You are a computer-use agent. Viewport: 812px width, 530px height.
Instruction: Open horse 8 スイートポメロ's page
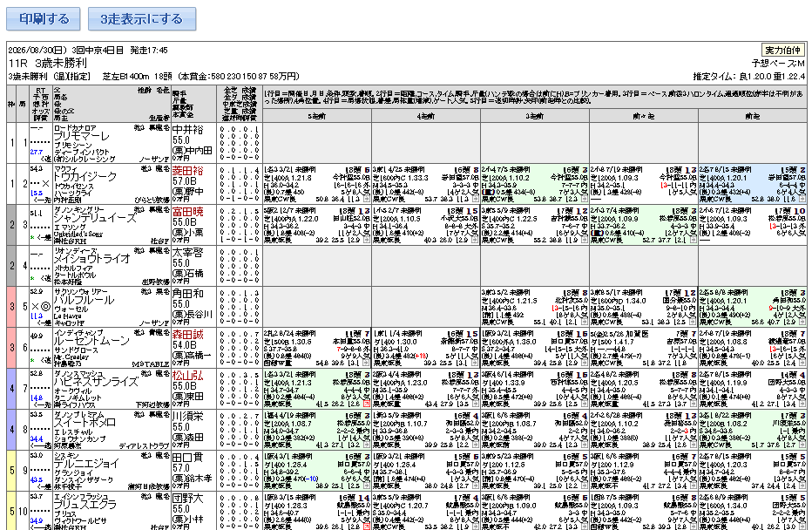tap(85, 423)
